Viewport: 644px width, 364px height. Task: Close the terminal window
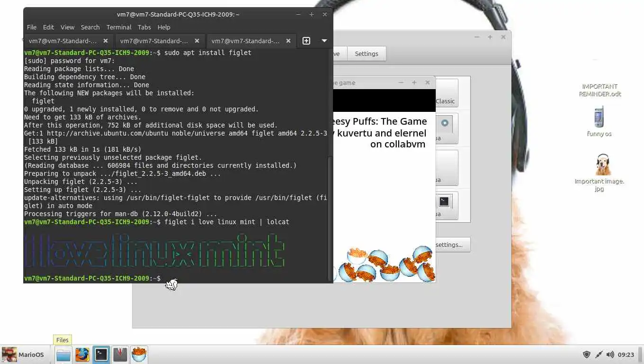click(325, 14)
